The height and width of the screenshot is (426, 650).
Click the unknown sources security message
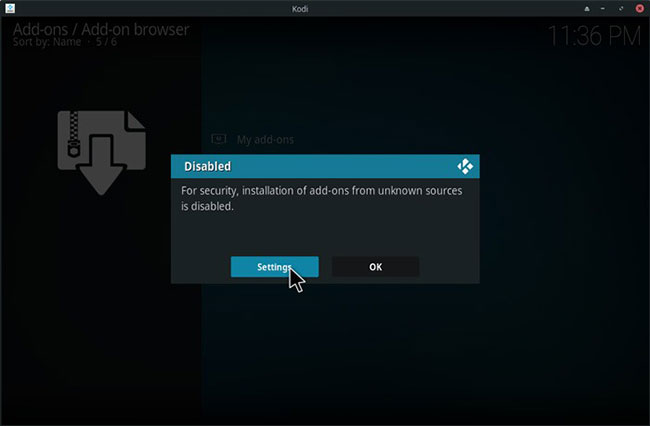click(322, 198)
